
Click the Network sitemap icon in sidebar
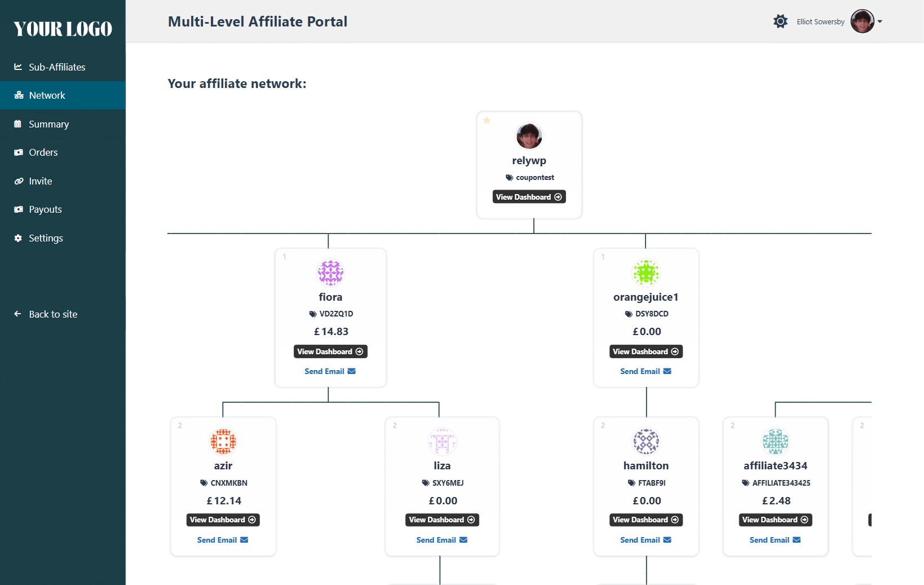pyautogui.click(x=19, y=95)
